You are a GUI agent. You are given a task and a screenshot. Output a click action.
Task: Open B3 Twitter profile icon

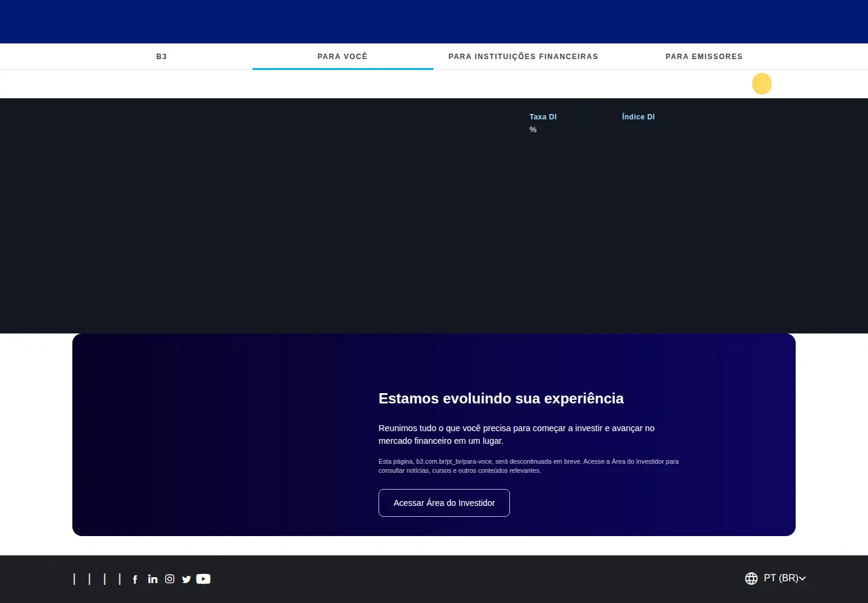point(186,579)
